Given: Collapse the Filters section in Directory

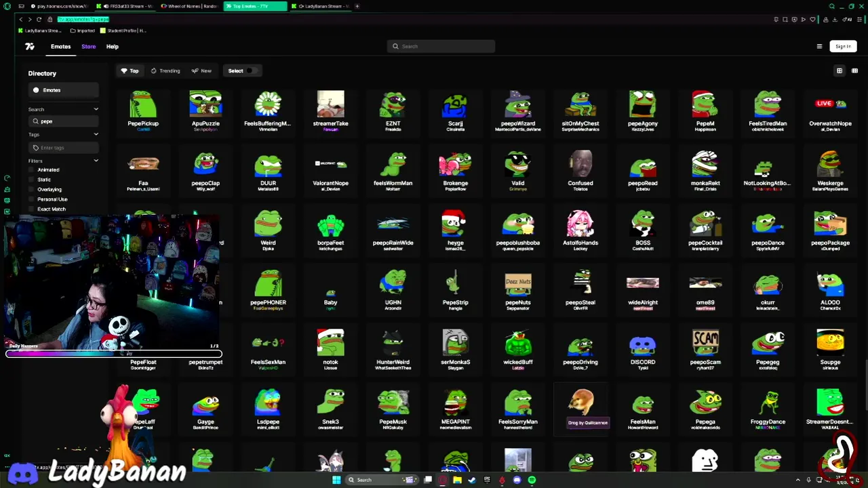Looking at the screenshot, I should tap(96, 161).
